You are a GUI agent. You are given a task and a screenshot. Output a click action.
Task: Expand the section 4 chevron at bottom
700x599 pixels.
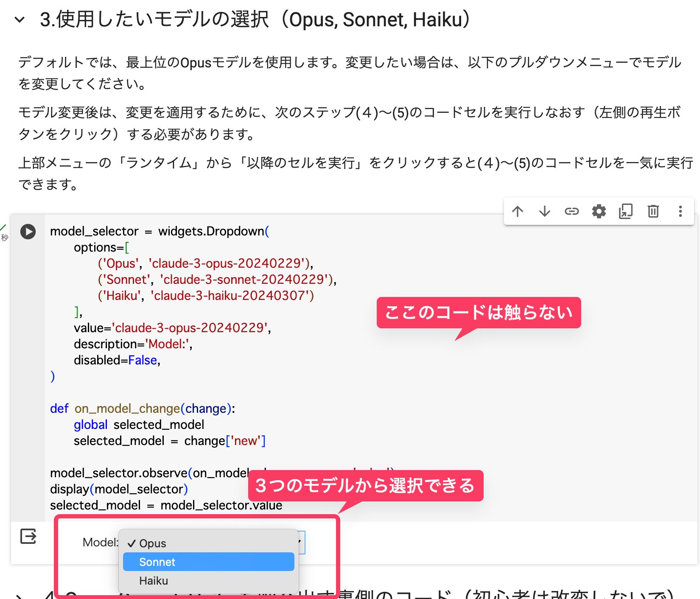coord(20,596)
